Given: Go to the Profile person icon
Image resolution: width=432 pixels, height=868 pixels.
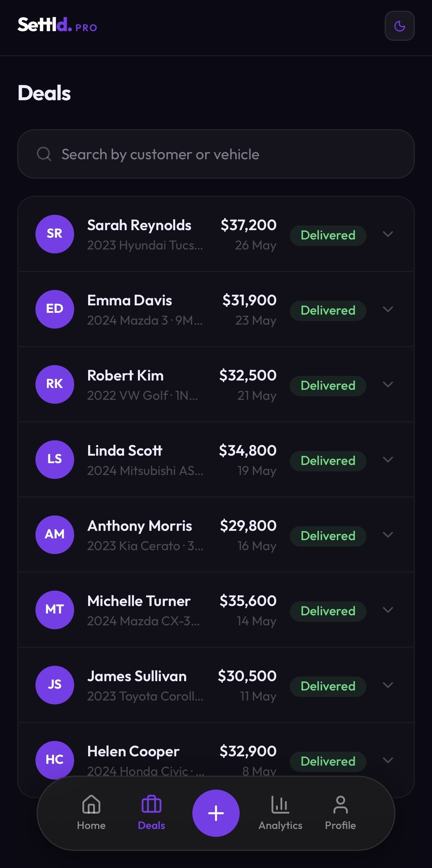Looking at the screenshot, I should point(340,805).
